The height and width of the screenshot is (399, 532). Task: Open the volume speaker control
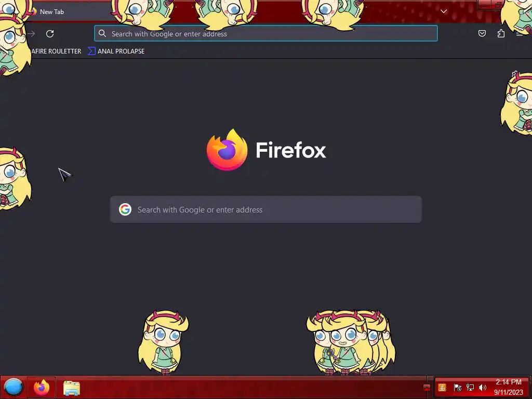click(x=482, y=388)
